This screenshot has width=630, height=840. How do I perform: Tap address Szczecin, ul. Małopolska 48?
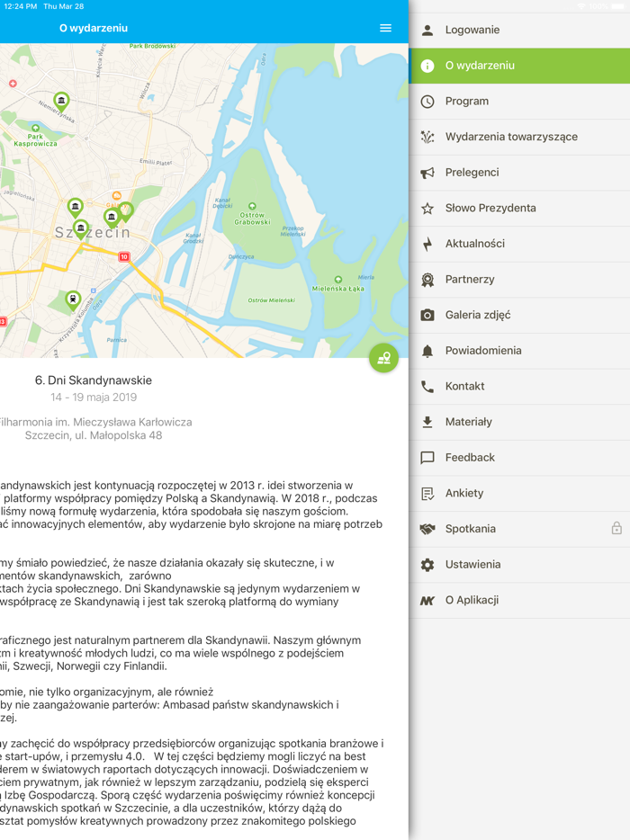(94, 435)
